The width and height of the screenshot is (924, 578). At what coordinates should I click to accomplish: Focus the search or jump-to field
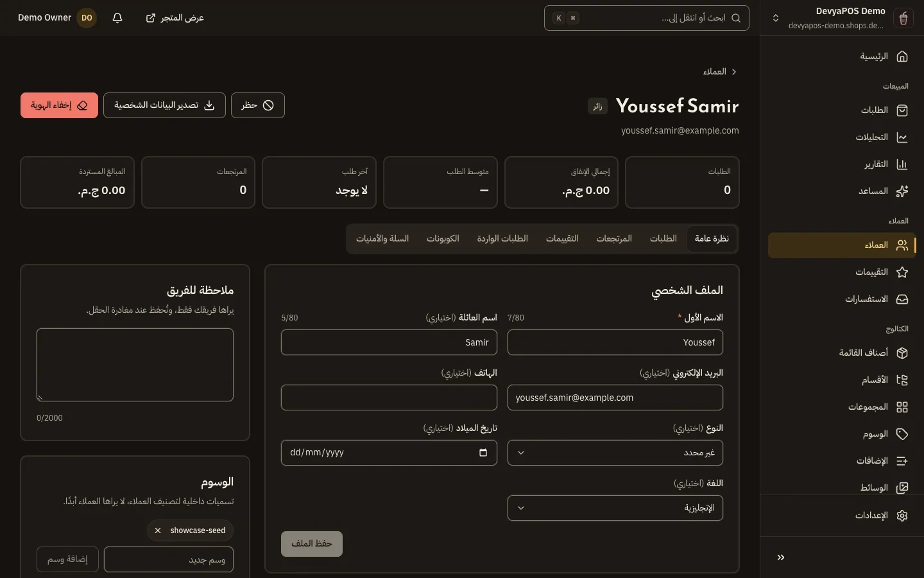click(x=647, y=18)
